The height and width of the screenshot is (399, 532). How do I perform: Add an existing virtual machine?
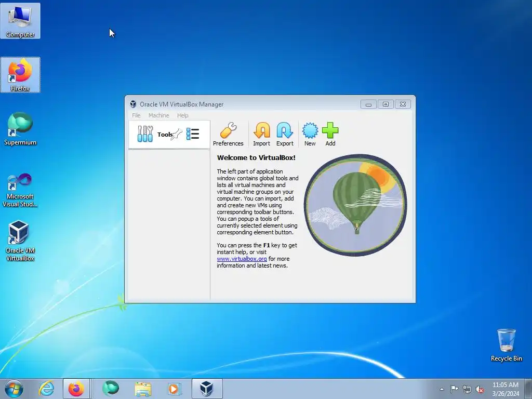pyautogui.click(x=330, y=135)
